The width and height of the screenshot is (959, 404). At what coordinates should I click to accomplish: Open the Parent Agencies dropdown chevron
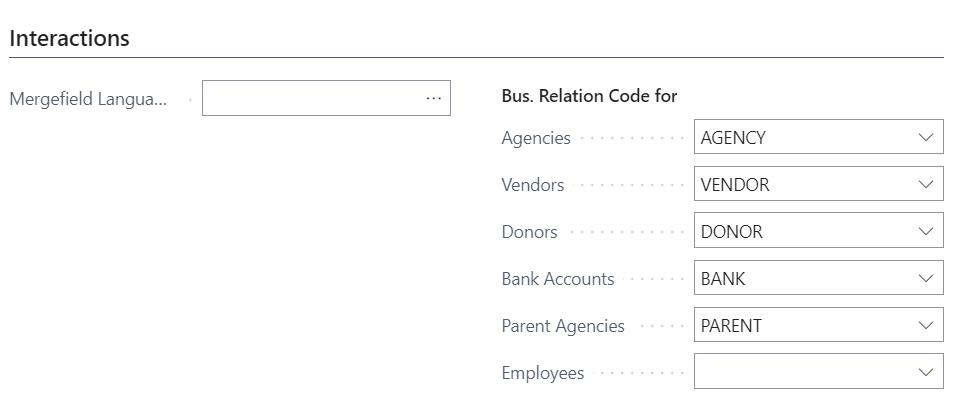pyautogui.click(x=925, y=326)
